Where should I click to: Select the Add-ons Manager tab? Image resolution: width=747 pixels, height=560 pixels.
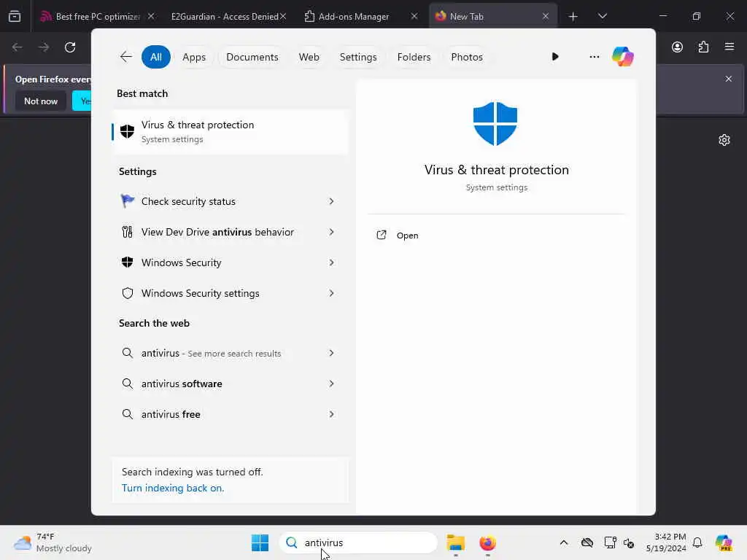pyautogui.click(x=354, y=17)
